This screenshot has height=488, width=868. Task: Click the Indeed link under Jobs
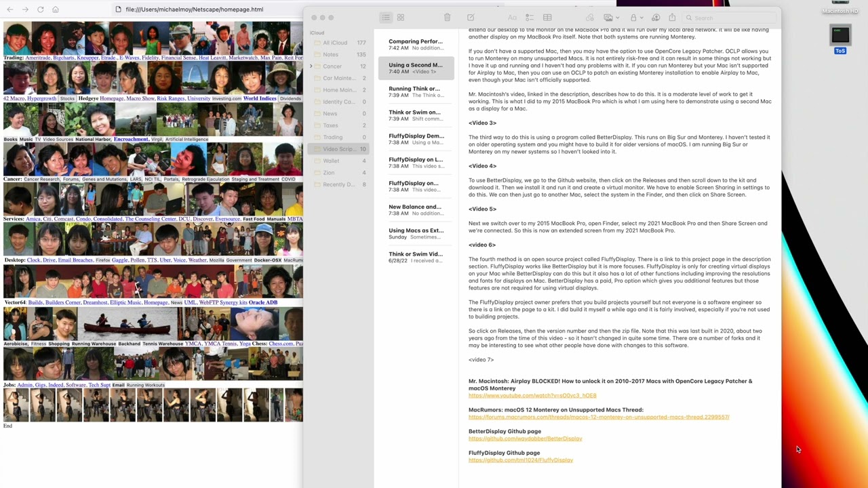tap(54, 385)
